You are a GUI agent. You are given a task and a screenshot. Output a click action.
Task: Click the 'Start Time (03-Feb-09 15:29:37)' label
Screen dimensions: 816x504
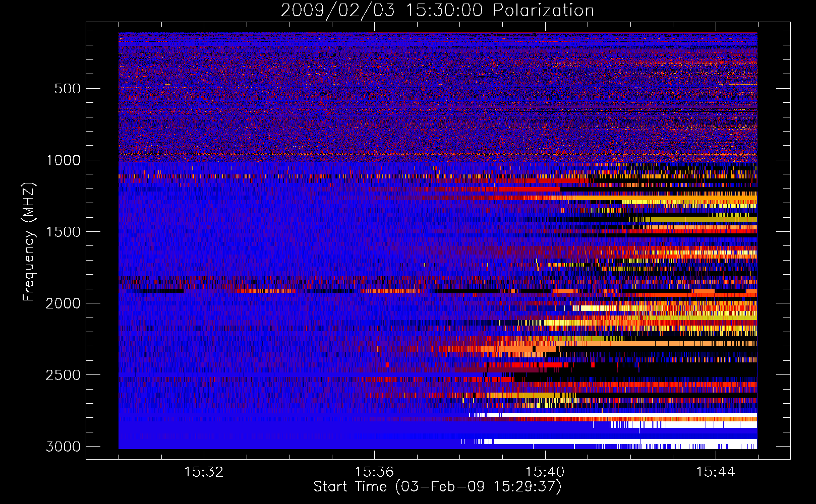[x=437, y=487]
